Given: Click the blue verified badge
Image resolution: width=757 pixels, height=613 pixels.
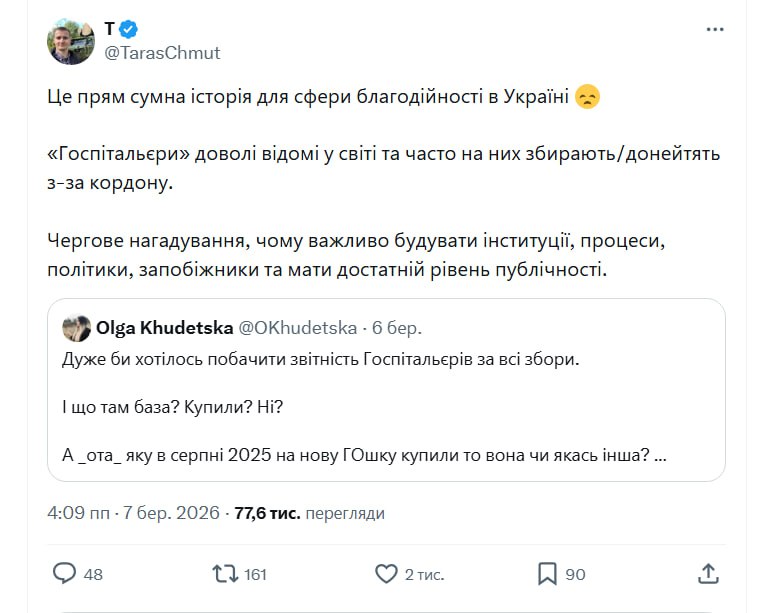Looking at the screenshot, I should pos(131,29).
